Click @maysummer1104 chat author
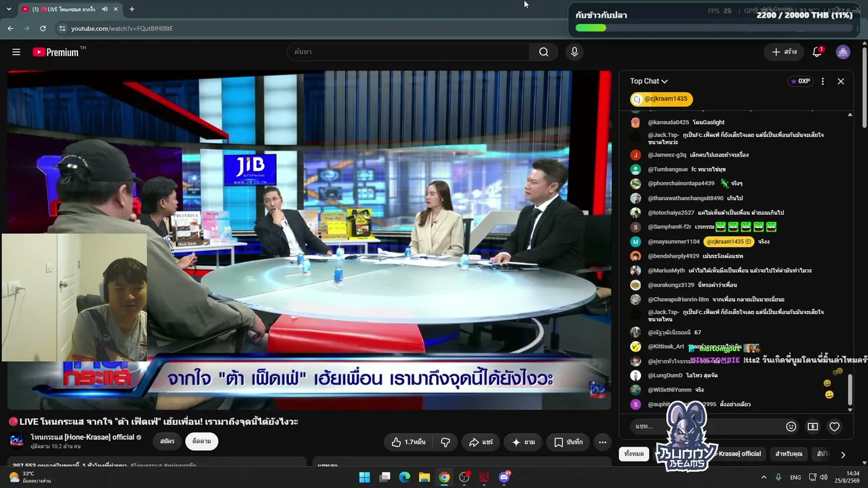868x488 pixels. click(673, 242)
